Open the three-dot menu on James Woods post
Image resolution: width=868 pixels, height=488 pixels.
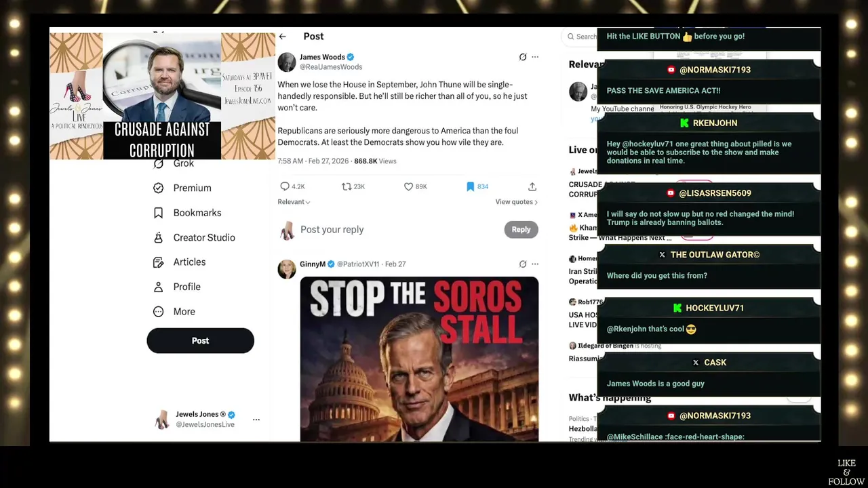pos(535,57)
